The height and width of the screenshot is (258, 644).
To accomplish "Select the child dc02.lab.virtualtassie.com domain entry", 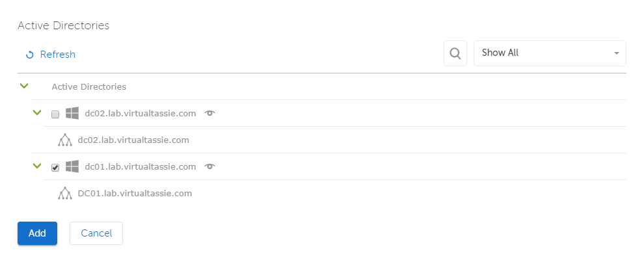I will click(133, 140).
